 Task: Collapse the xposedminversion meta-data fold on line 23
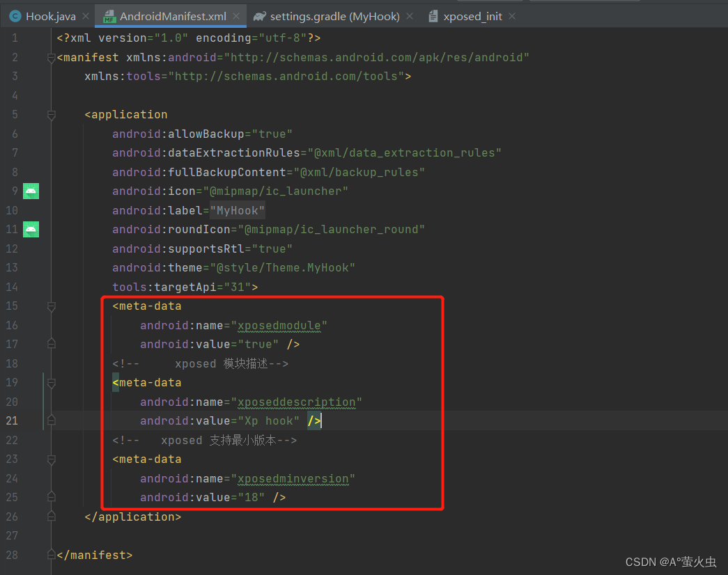pos(52,460)
